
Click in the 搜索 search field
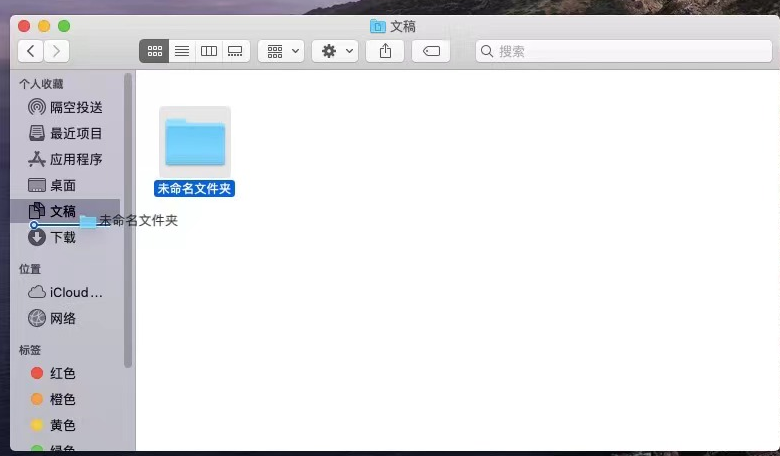(x=620, y=51)
